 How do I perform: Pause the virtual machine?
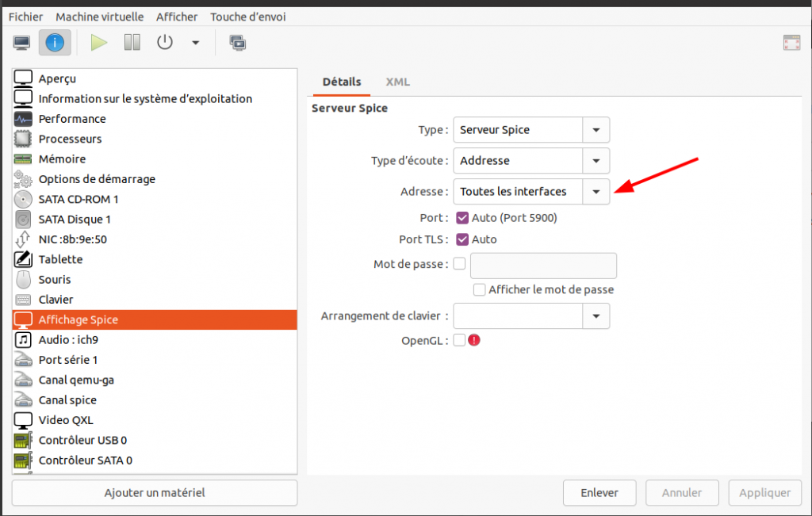click(x=132, y=43)
